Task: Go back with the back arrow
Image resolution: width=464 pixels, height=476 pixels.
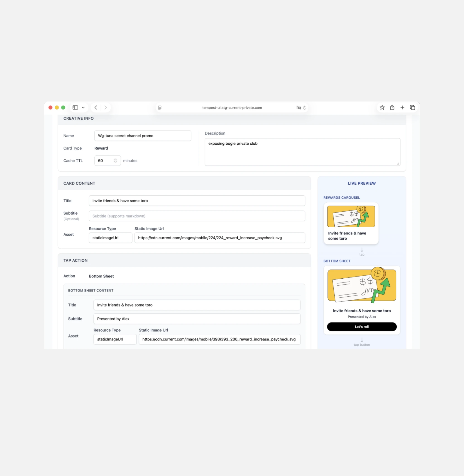Action: pyautogui.click(x=96, y=107)
